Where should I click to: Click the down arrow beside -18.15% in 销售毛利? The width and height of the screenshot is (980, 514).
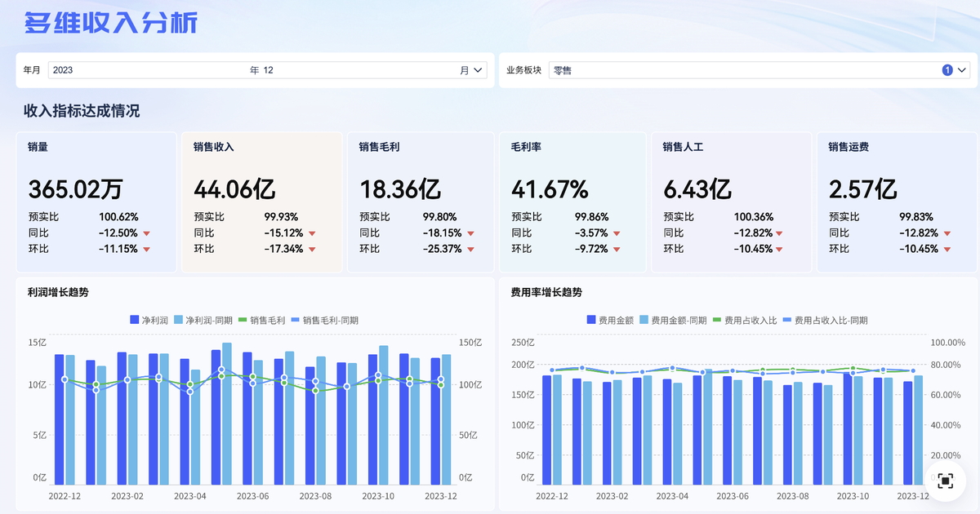click(470, 233)
